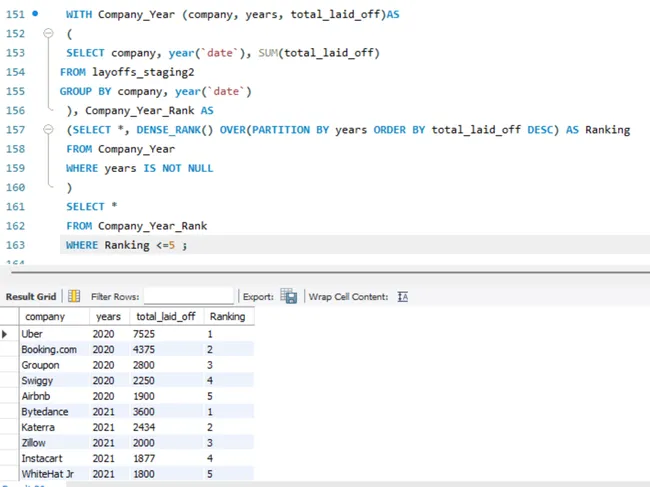Toggle Wrap Cell Content icon
The image size is (650, 487).
pos(403,297)
